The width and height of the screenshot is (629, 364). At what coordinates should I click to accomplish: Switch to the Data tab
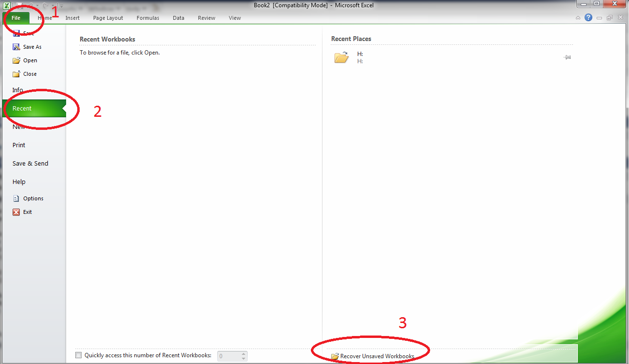(179, 18)
